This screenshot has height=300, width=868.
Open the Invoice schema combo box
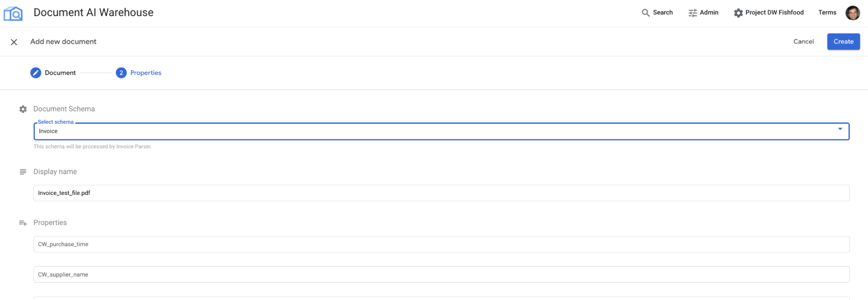pyautogui.click(x=434, y=132)
